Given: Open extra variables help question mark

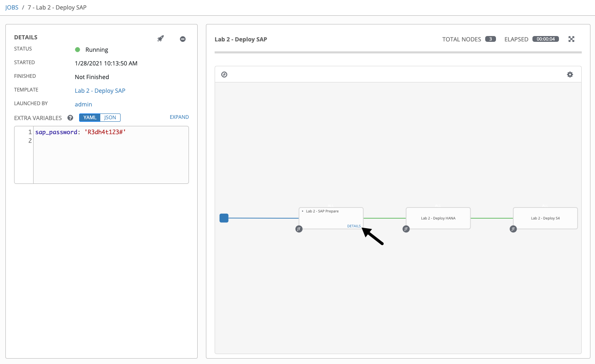Looking at the screenshot, I should pyautogui.click(x=70, y=118).
